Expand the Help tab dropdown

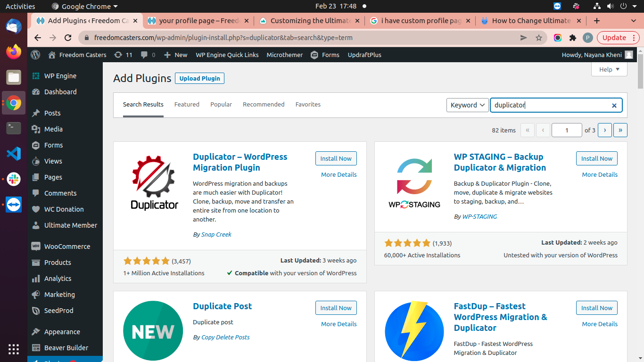pos(609,69)
